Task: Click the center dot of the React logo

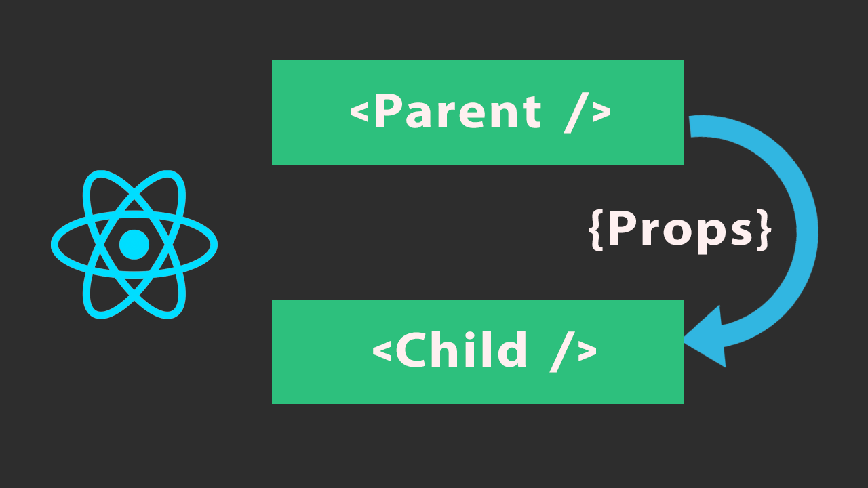Action: pos(134,244)
